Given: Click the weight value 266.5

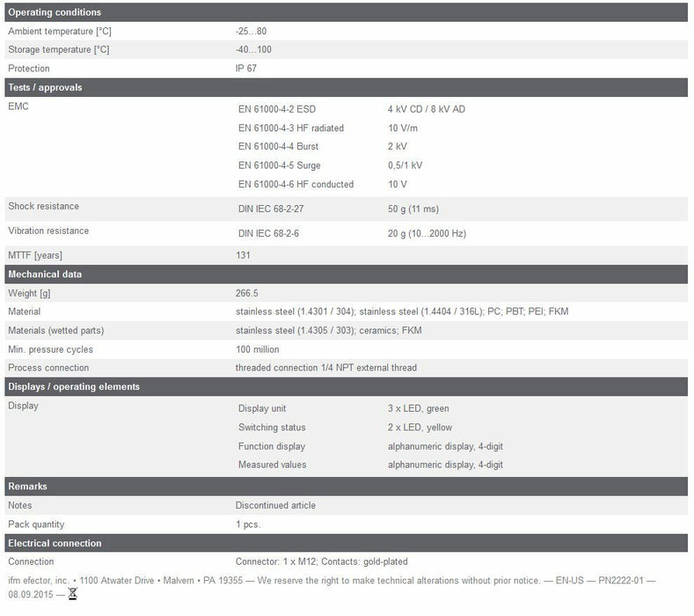Looking at the screenshot, I should (246, 293).
